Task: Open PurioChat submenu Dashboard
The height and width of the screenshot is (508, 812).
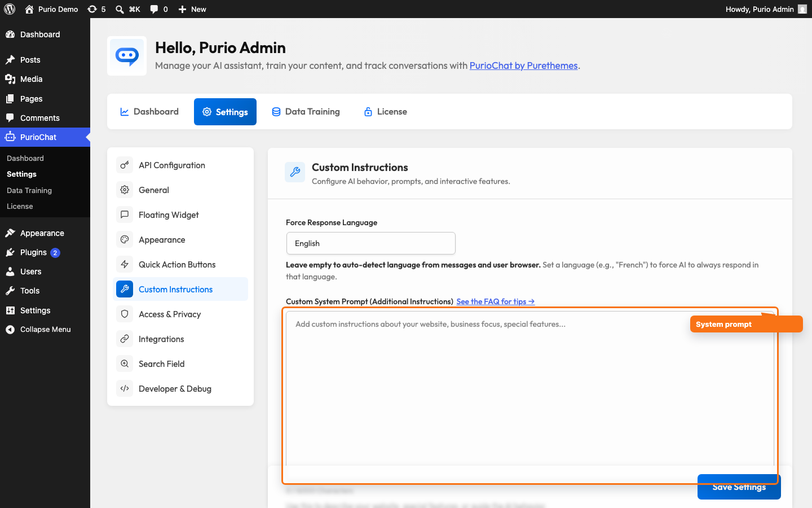Action: coord(25,159)
